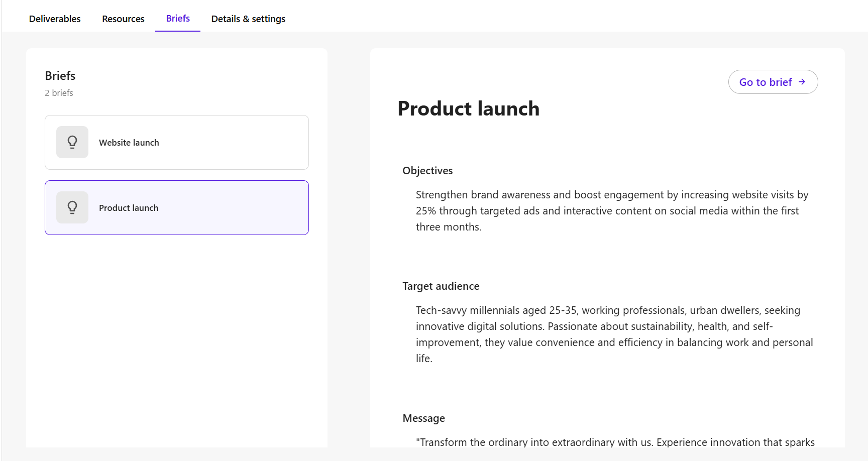Click the Message section heading

(x=423, y=418)
